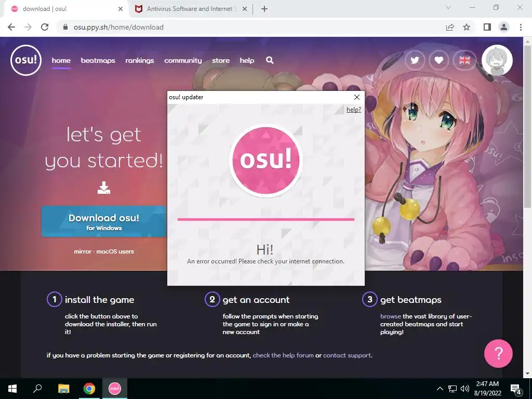Click help? link in osu! updater
The image size is (532, 399).
coord(353,110)
